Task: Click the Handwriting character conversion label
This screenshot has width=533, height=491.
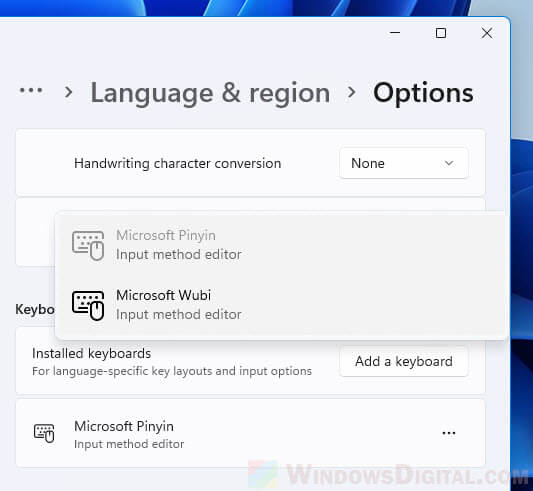Action: [x=177, y=164]
